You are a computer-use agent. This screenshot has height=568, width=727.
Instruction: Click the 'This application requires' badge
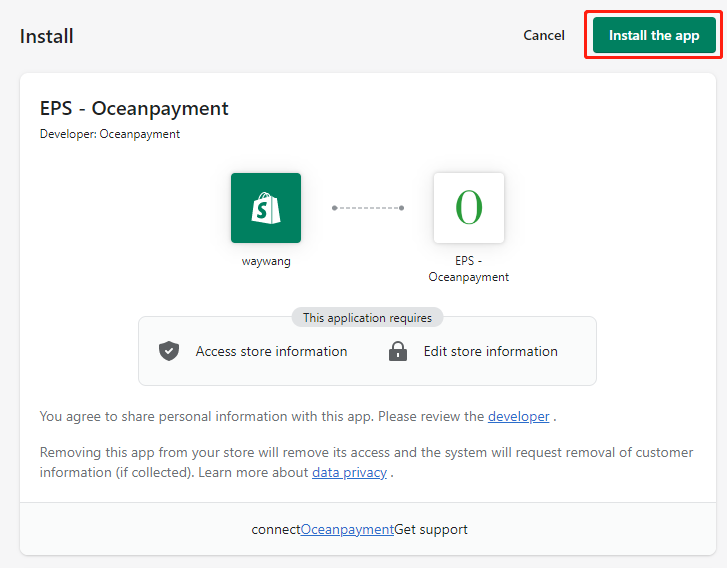[x=367, y=317]
